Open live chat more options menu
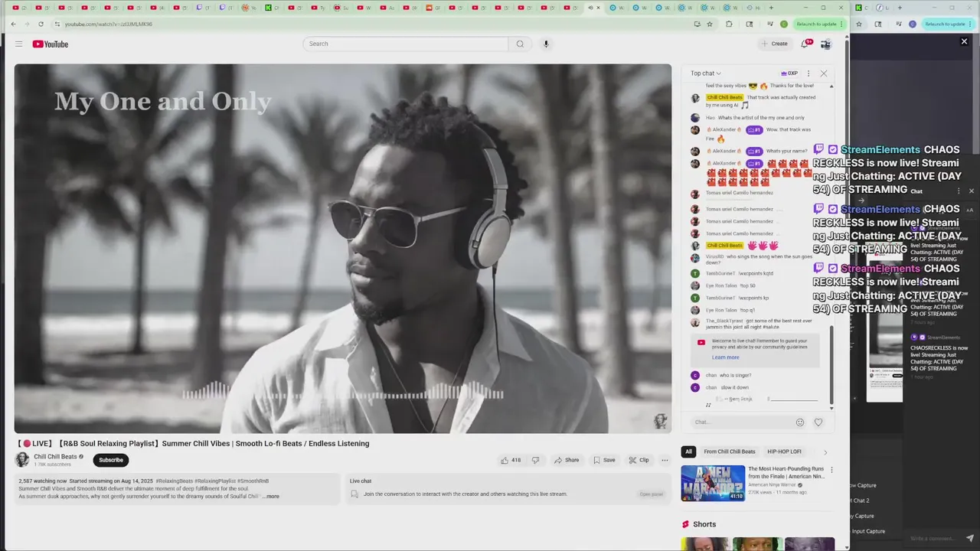The image size is (980, 551). pos(808,73)
